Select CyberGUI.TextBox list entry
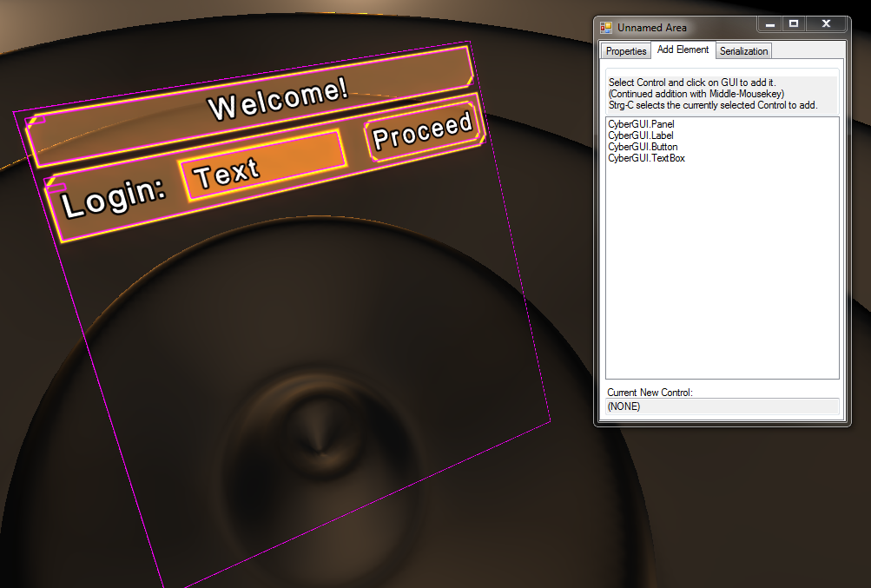 646,158
